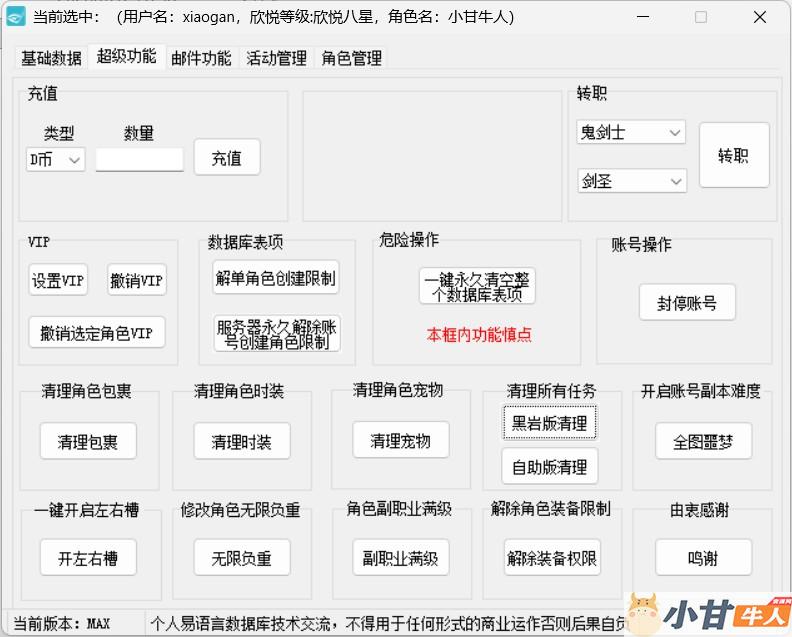Click the 当前版本: MAX status text

[x=61, y=624]
